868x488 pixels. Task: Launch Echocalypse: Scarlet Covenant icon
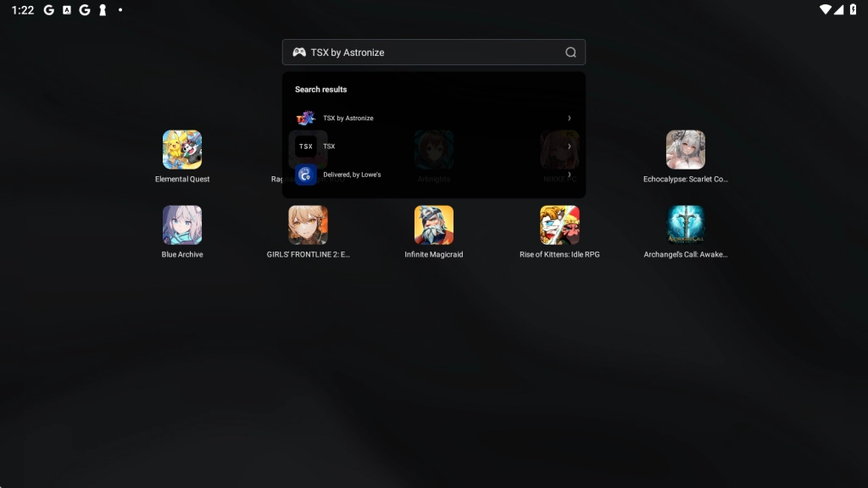pos(685,149)
